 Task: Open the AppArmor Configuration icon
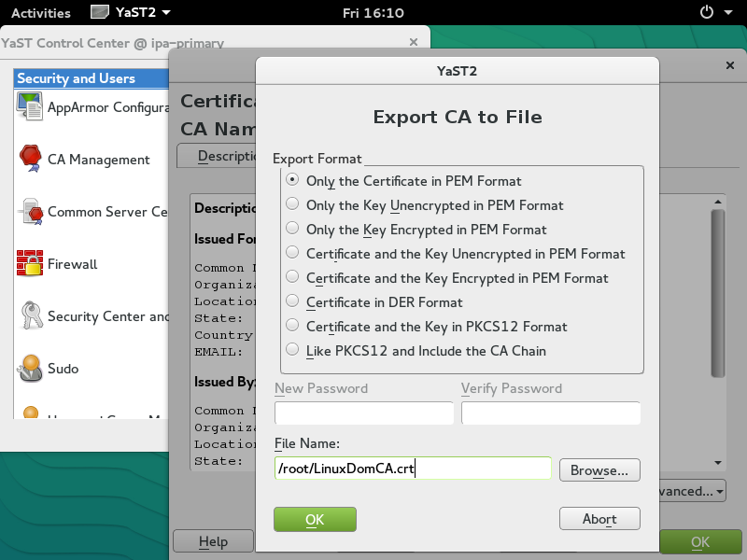pyautogui.click(x=30, y=106)
